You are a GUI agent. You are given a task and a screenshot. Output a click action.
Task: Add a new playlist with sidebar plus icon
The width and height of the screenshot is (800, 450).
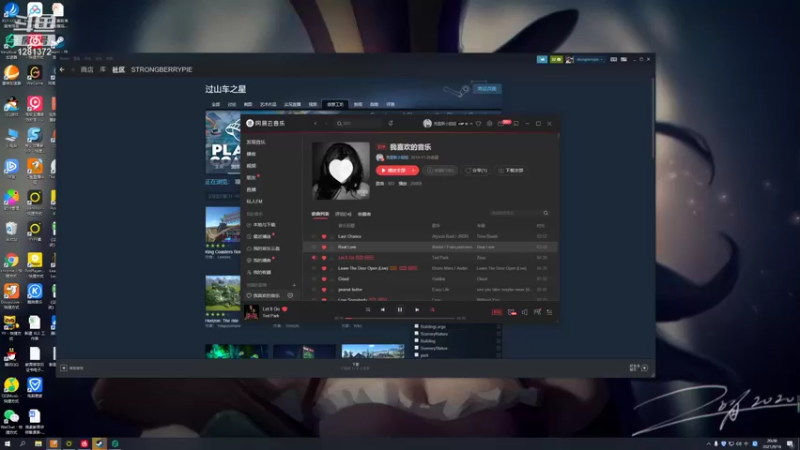(x=294, y=285)
